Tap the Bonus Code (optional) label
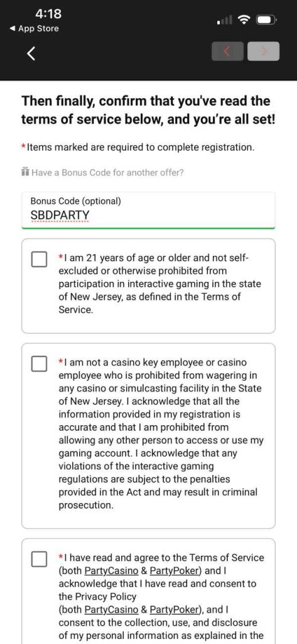 [75, 201]
